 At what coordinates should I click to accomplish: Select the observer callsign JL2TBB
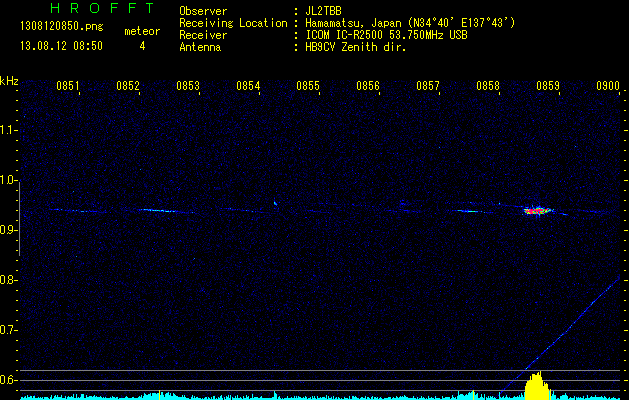coord(323,11)
